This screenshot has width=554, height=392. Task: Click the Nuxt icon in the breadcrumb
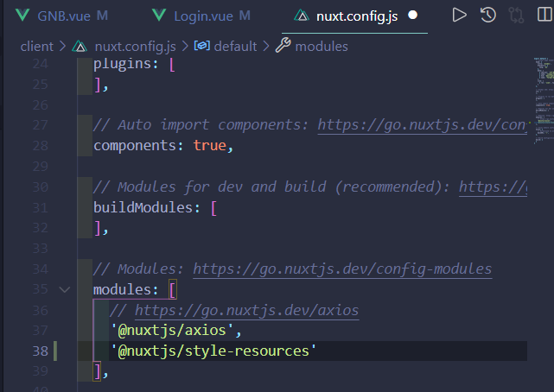pos(80,47)
